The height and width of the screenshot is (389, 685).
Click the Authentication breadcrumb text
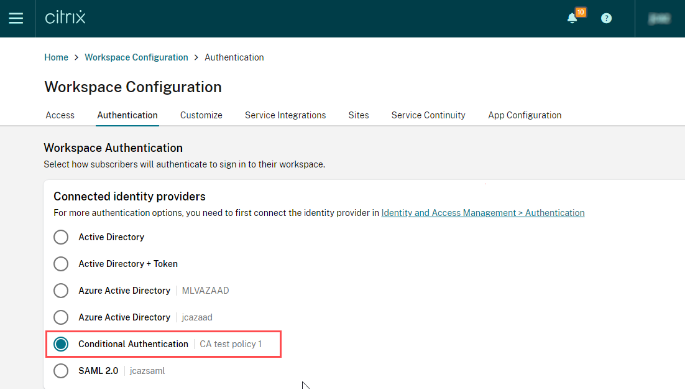(x=234, y=57)
